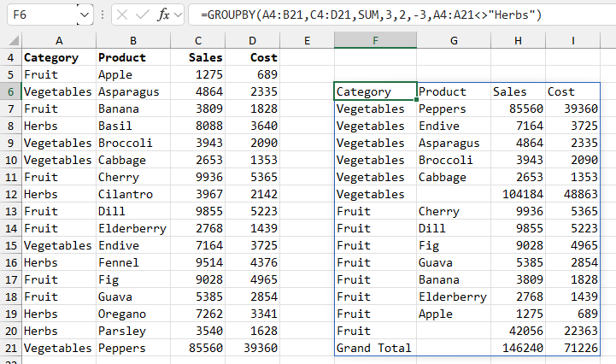Click the bold 'Category' header cell A4
Viewport: 616px width, 364px height.
pyautogui.click(x=59, y=58)
